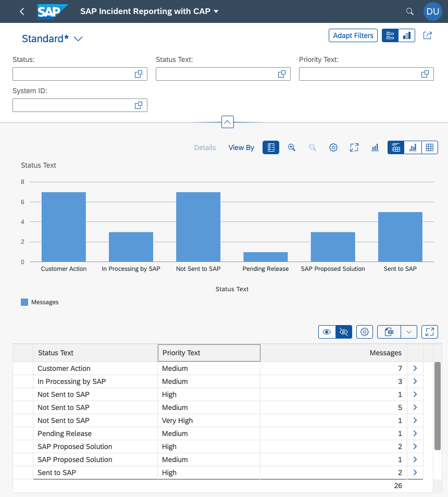The image size is (448, 497).
Task: Select the 'Pending Release' table cell
Action: (95, 433)
